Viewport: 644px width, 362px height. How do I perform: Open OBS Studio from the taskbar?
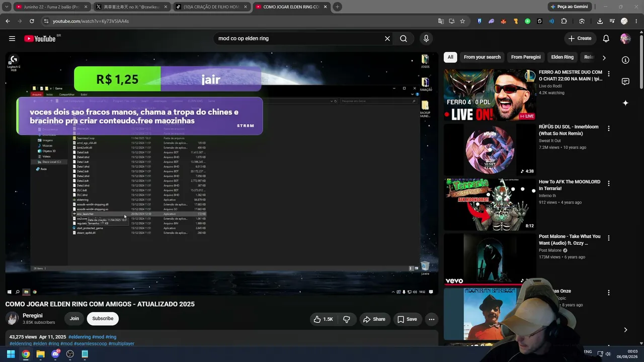[70, 354]
